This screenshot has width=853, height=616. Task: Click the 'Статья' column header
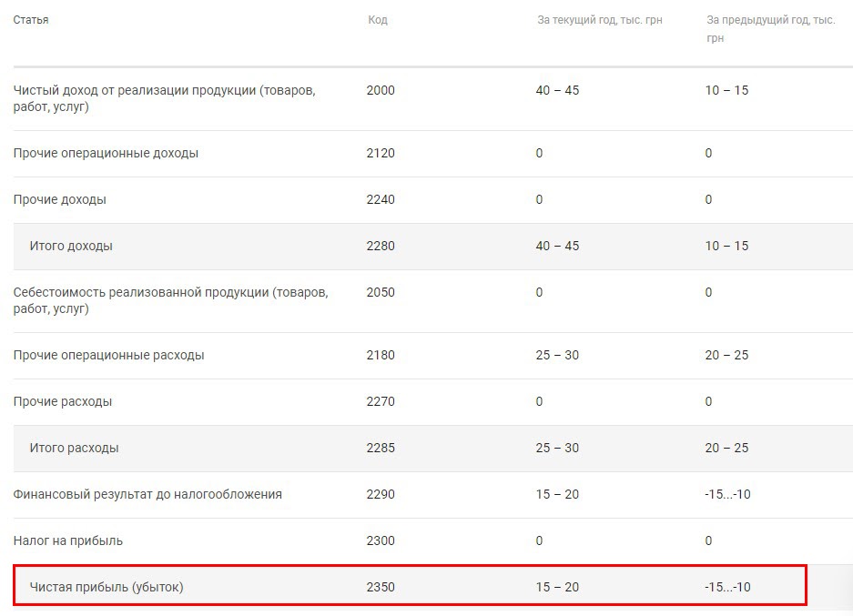[x=31, y=20]
